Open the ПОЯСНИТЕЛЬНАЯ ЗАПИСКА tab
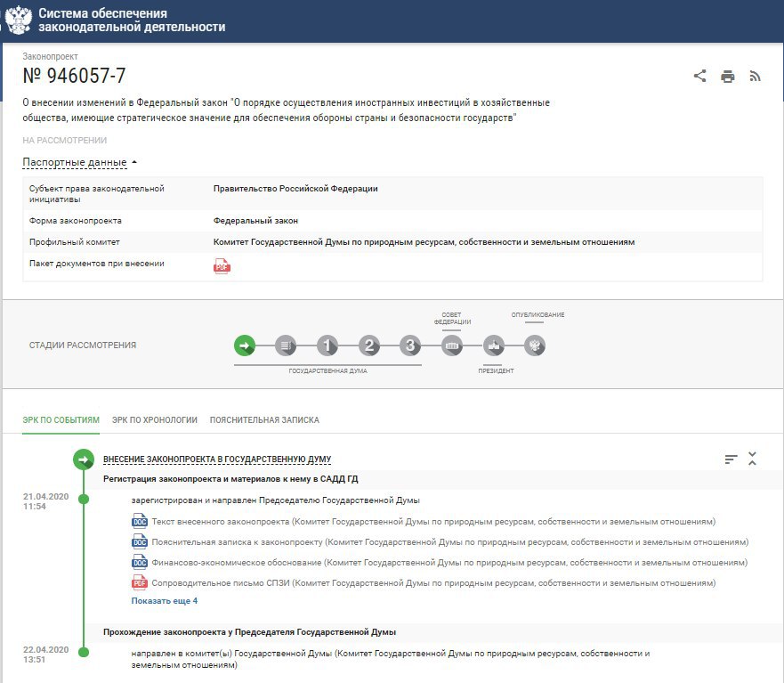The width and height of the screenshot is (784, 683). pyautogui.click(x=264, y=420)
